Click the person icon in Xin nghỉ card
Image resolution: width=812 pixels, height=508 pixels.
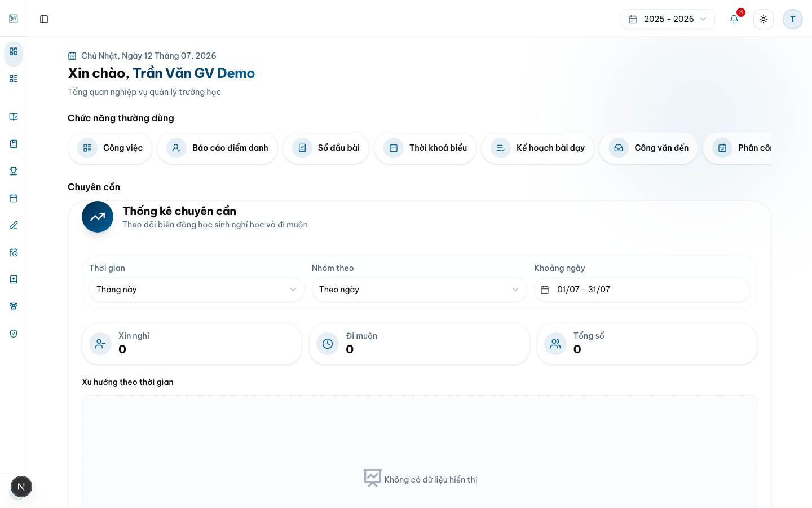[x=100, y=344]
